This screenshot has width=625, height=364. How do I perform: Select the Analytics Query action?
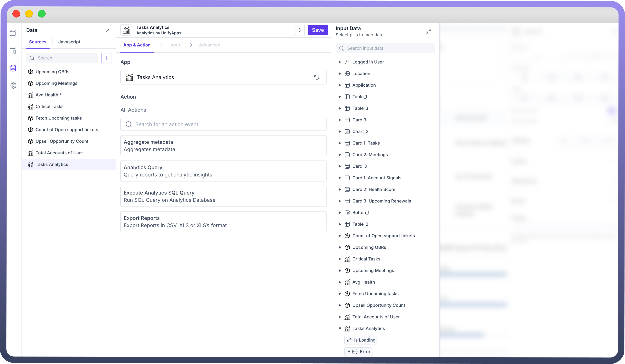(223, 171)
